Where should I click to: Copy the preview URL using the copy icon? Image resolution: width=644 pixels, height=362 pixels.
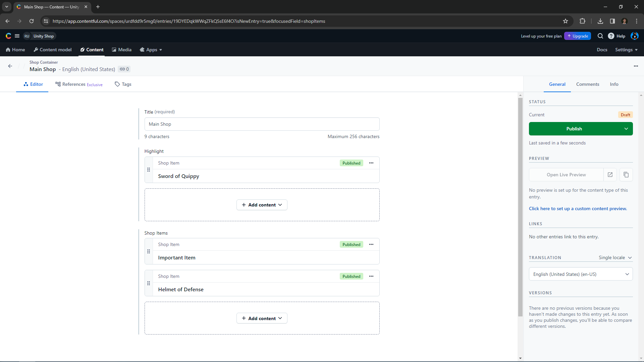point(626,175)
